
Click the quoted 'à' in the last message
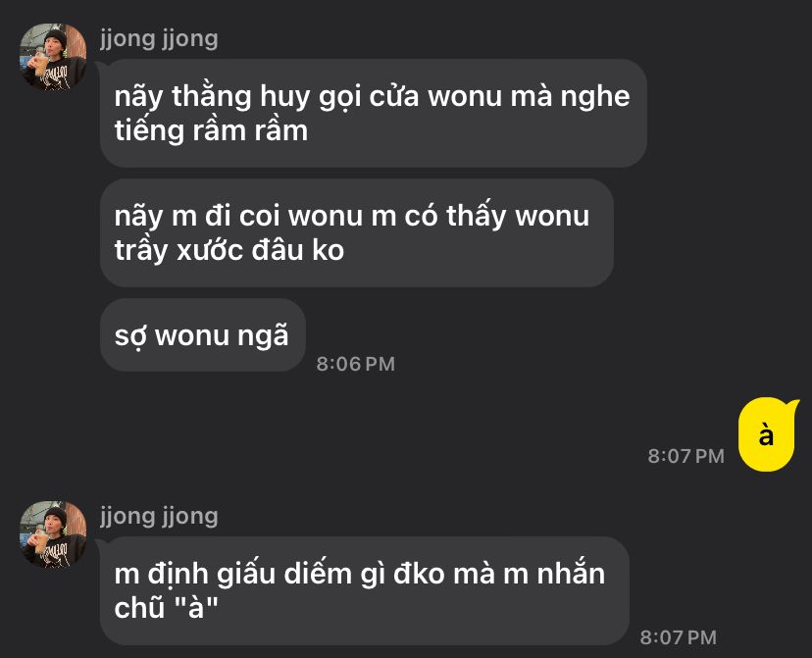[197, 608]
